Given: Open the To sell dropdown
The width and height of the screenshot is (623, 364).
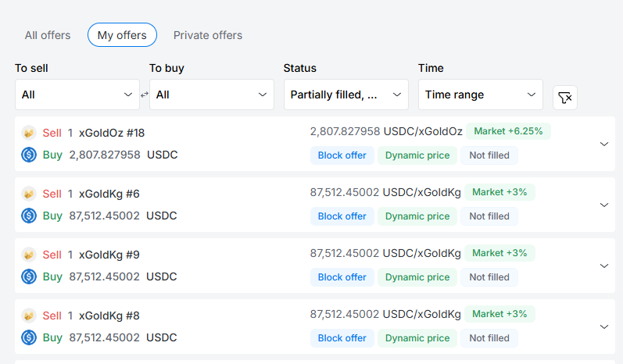Looking at the screenshot, I should pos(77,95).
